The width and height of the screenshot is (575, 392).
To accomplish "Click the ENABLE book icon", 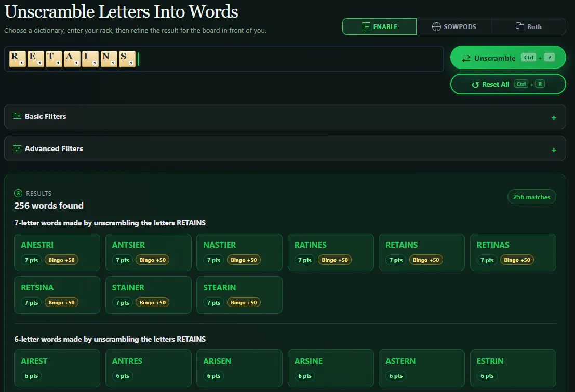I will click(366, 26).
